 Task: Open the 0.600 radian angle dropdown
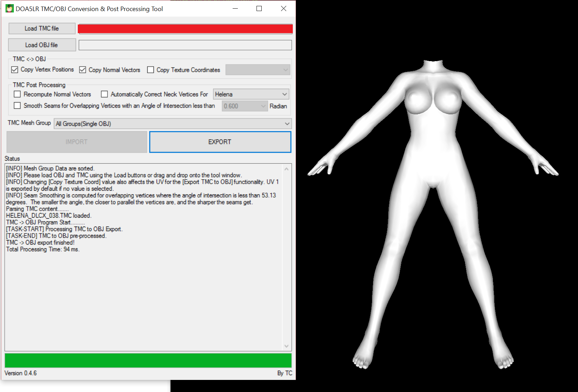tap(245, 106)
